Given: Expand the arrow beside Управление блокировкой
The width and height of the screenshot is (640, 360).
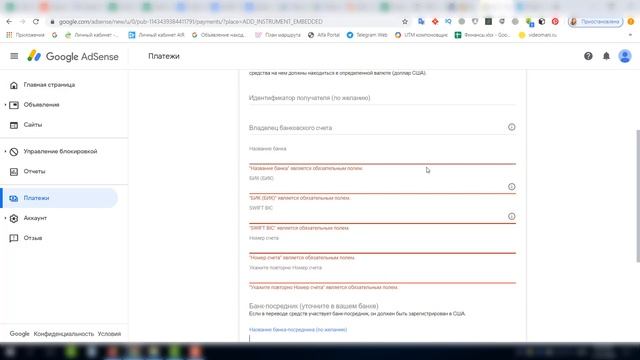Looking at the screenshot, I should (5, 151).
